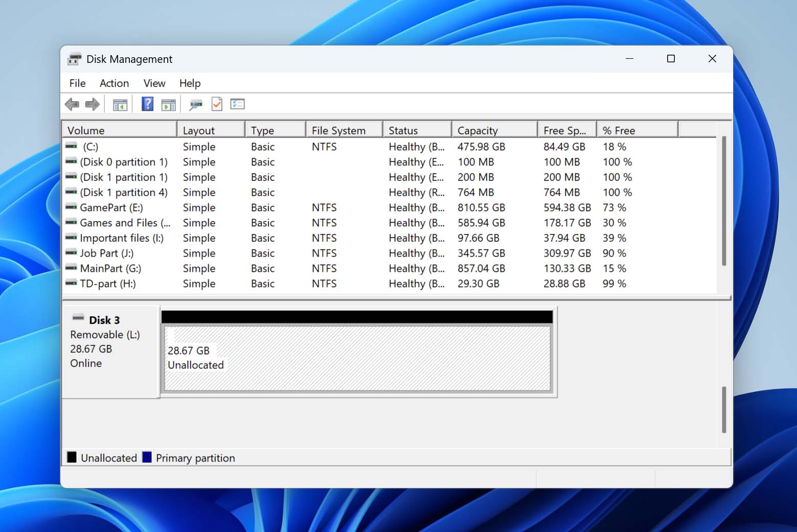Click the Primary partition legend label

pyautogui.click(x=195, y=458)
